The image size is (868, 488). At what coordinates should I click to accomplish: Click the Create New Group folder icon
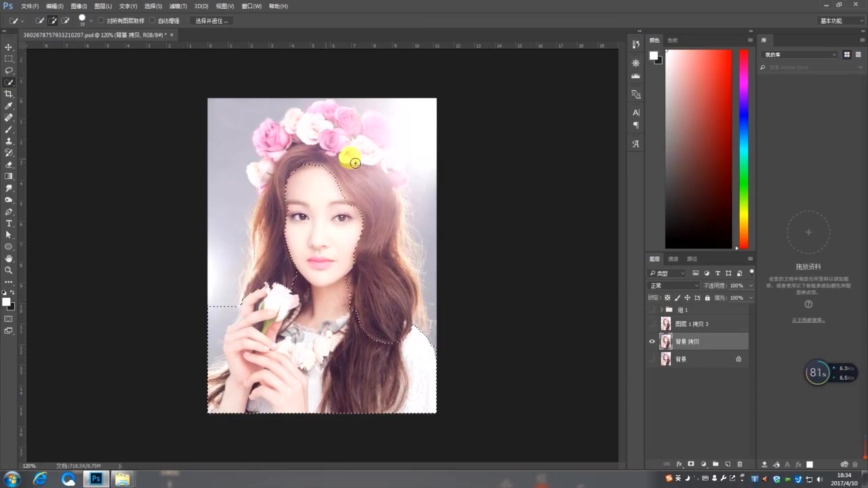click(x=715, y=464)
